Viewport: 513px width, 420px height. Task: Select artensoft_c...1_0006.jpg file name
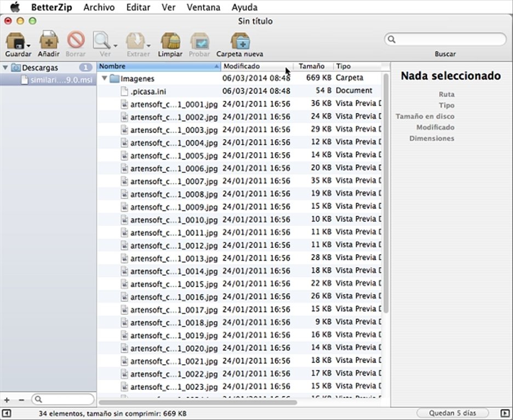click(174, 168)
